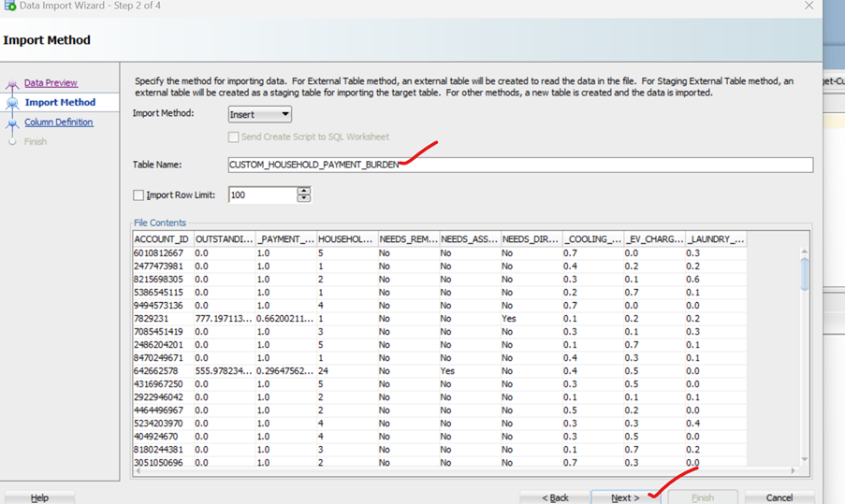Viewport: 845px width, 504px height.
Task: Click the Import Method step node icon
Action: pos(12,103)
